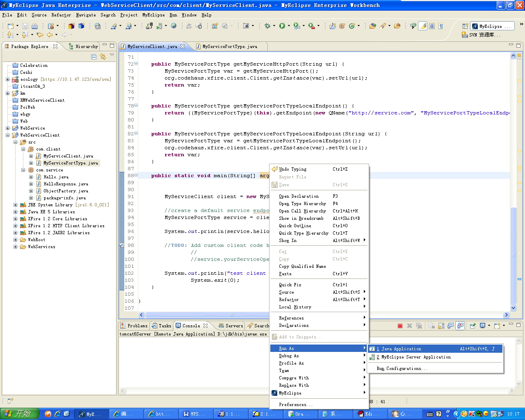The height and width of the screenshot is (420, 525).
Task: Click the New wizard toolbar icon
Action: tap(10, 26)
